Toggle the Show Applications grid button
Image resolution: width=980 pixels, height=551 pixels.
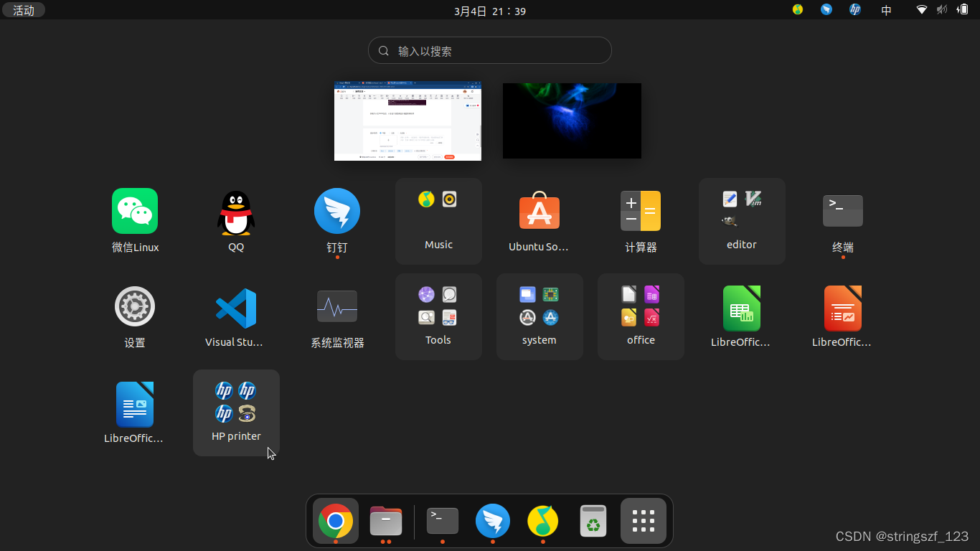click(x=644, y=521)
